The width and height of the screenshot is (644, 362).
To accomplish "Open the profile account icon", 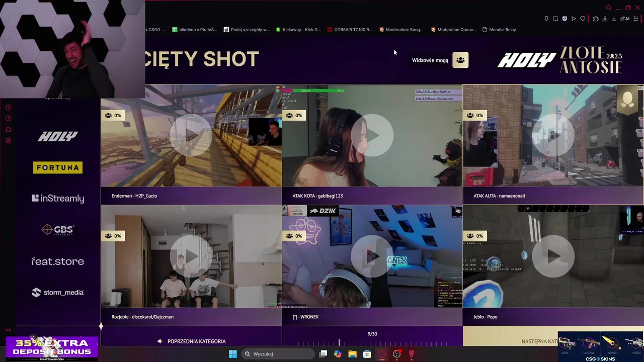I will click(x=605, y=19).
